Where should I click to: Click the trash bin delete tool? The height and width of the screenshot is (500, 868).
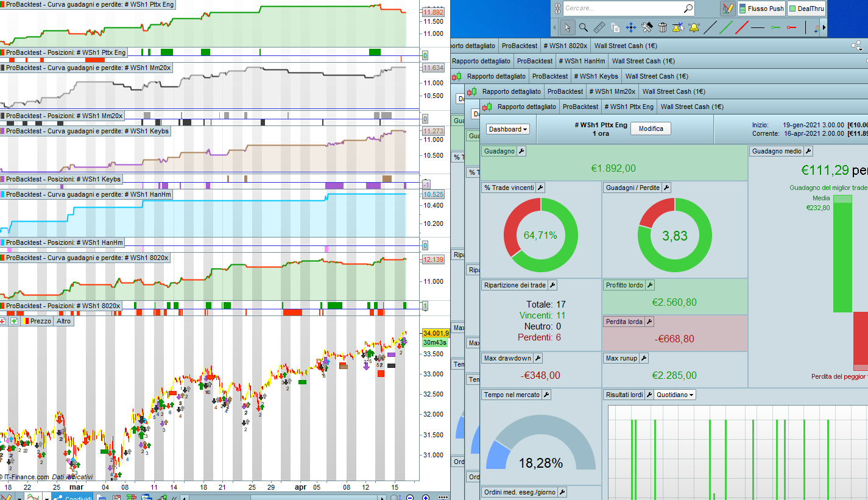pos(663,27)
